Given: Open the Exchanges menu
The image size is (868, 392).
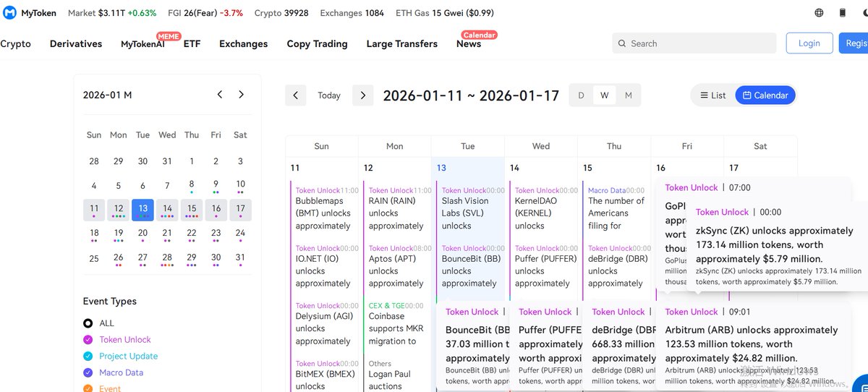Looking at the screenshot, I should pos(244,44).
